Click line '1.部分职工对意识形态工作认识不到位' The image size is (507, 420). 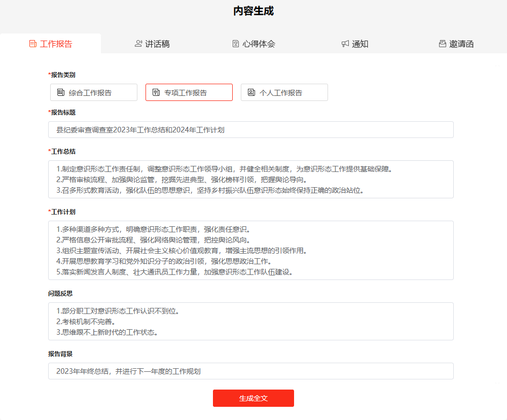[118, 311]
